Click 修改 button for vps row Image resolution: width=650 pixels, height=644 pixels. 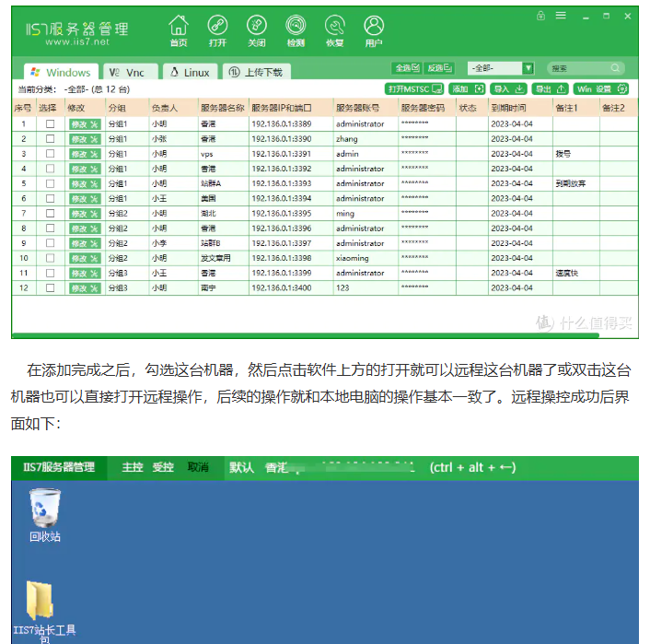(85, 154)
